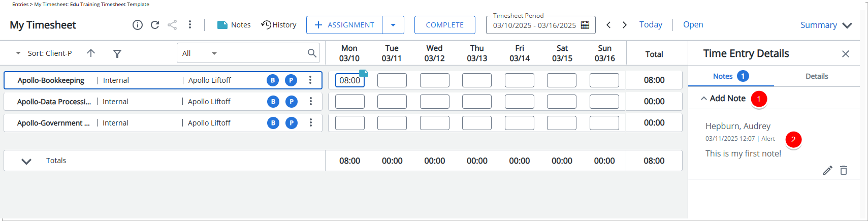Switch to the Details tab

(817, 76)
